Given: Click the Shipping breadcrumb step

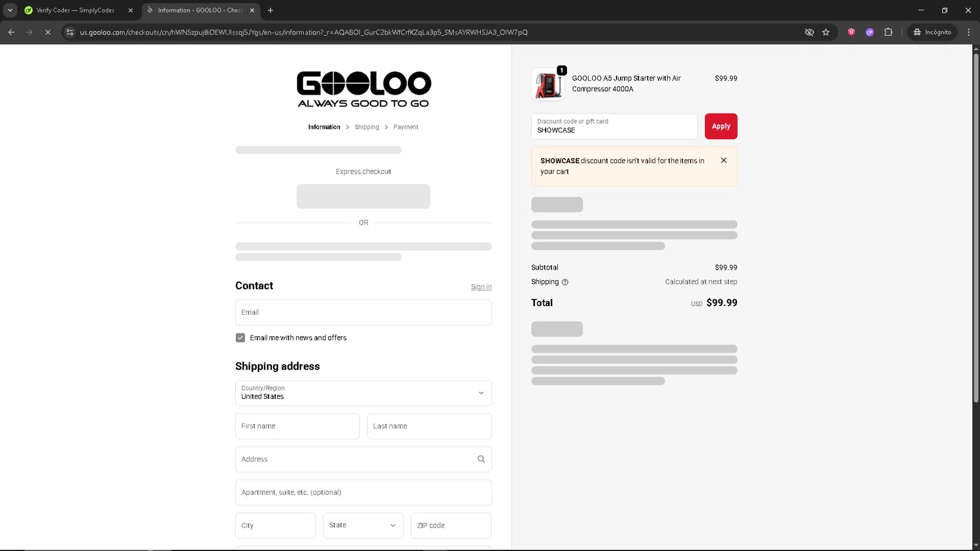Looking at the screenshot, I should [367, 127].
